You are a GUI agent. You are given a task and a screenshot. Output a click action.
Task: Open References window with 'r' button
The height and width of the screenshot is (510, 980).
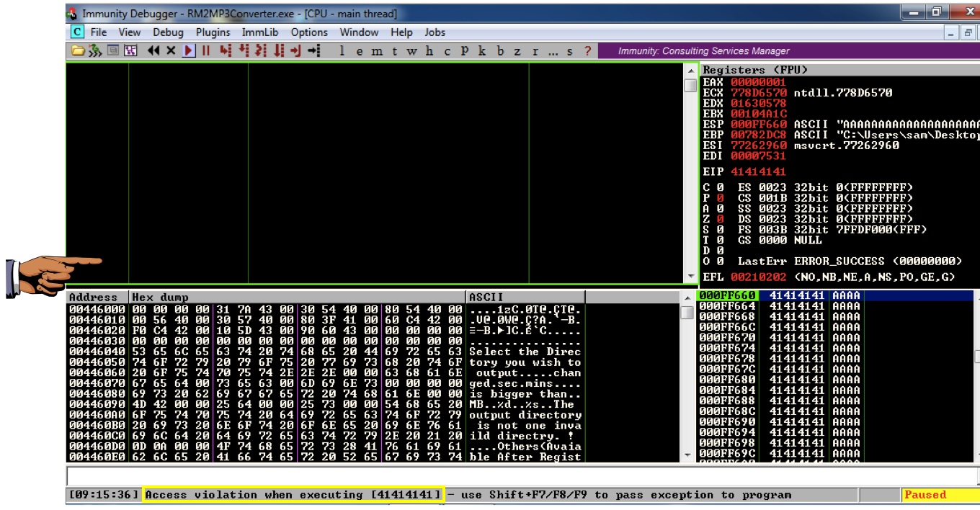[x=535, y=51]
